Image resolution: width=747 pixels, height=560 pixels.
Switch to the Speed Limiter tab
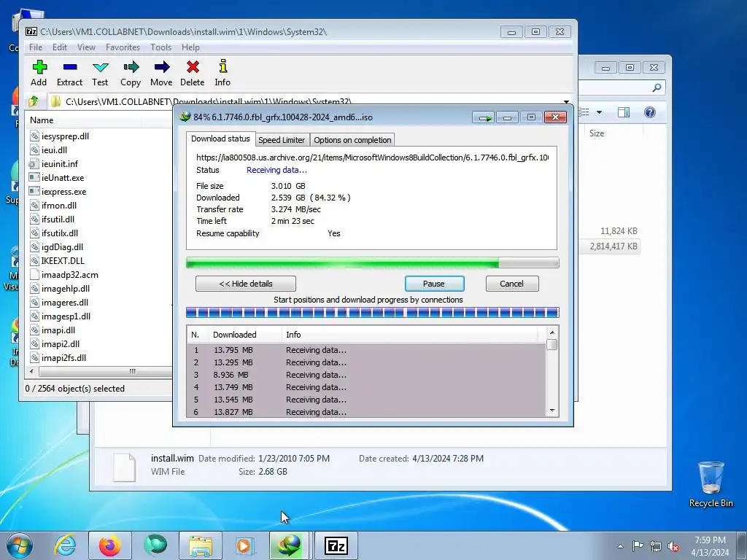[x=282, y=140]
